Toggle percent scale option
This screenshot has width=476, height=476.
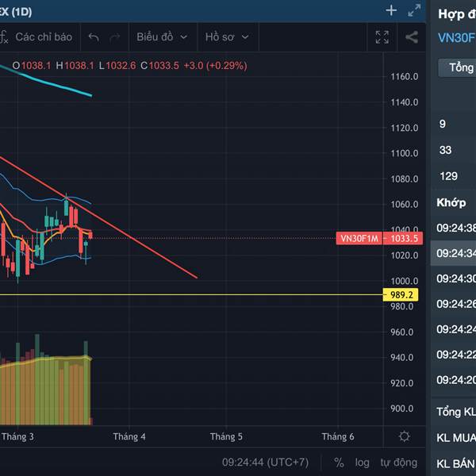pos(339,463)
